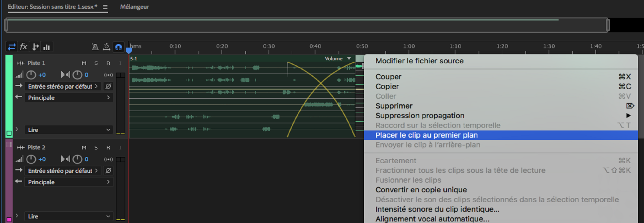Image resolution: width=644 pixels, height=223 pixels.
Task: Click the audio metering bars icon
Action: [x=47, y=46]
